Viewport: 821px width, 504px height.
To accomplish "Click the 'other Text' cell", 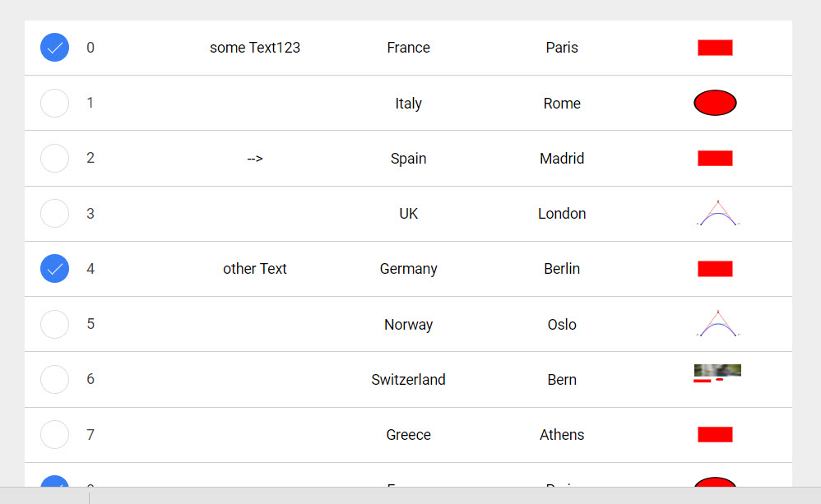I will [255, 269].
